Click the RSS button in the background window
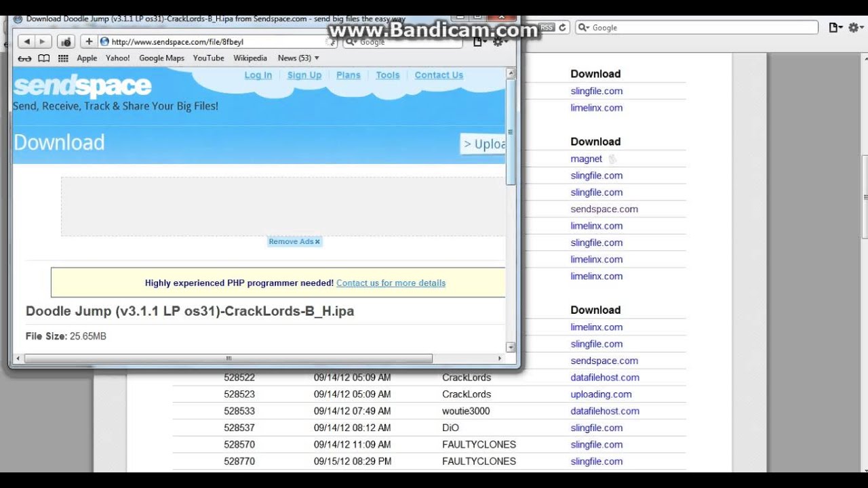The image size is (868, 488). pos(547,27)
